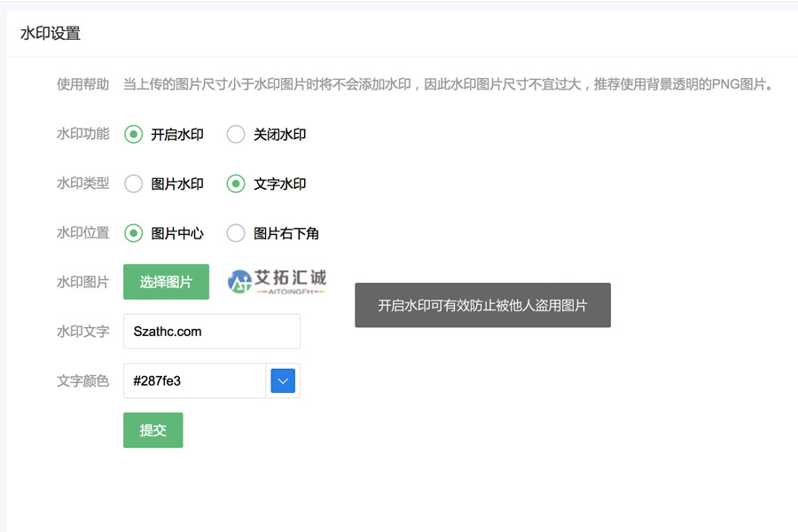
Task: Select 文字水印 as watermark type
Action: tap(235, 184)
